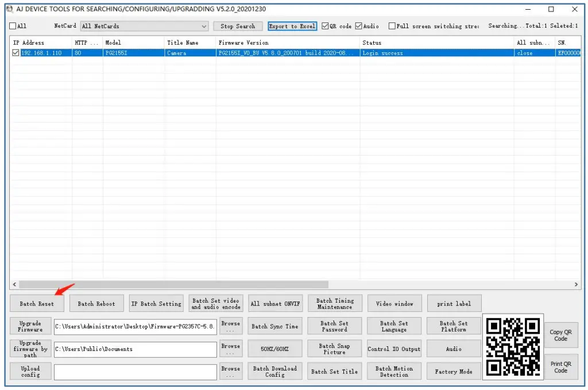Click the horizontal scrollbar left arrow
The image size is (588, 390).
tap(14, 285)
